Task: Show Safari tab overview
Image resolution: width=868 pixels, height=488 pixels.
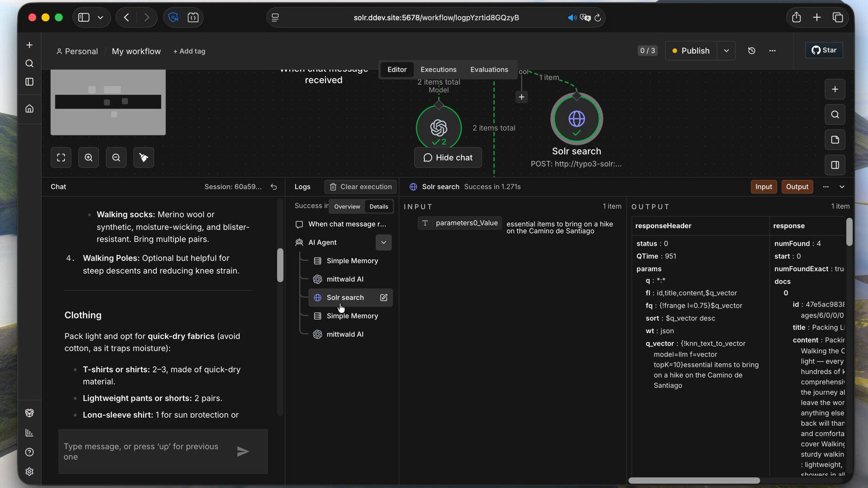Action: [x=838, y=18]
